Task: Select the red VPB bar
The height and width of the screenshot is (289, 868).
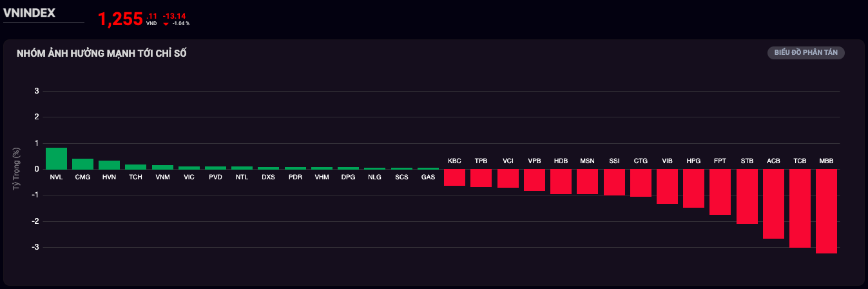Action: point(534,180)
